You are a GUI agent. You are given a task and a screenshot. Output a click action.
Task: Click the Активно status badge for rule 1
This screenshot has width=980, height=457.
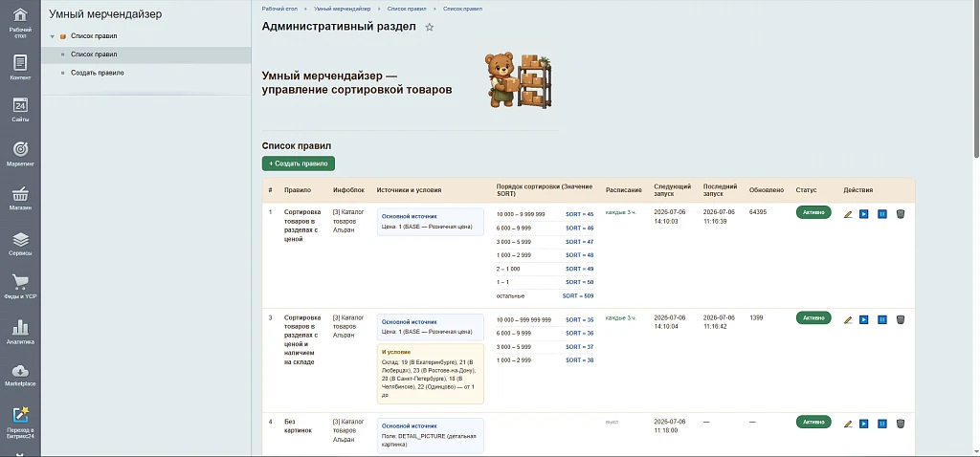[x=813, y=212]
